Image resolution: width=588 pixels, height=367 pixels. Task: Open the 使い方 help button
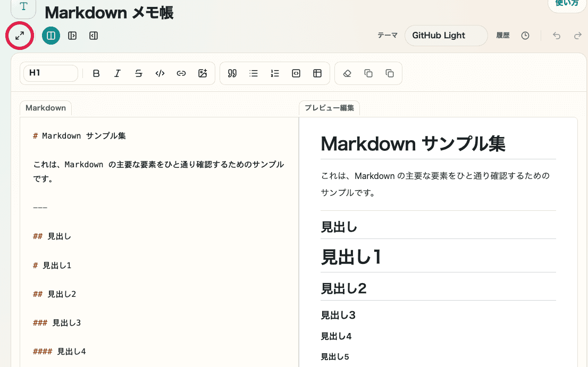coord(567,4)
